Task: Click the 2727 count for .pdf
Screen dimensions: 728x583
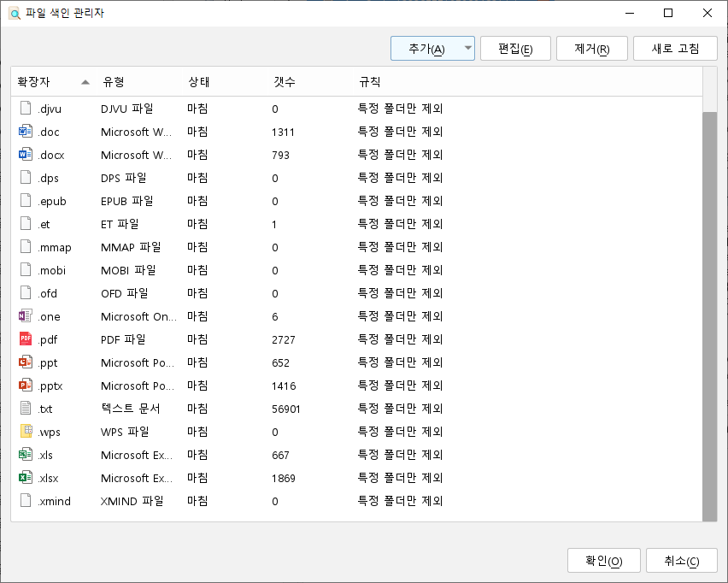Action: (x=283, y=339)
